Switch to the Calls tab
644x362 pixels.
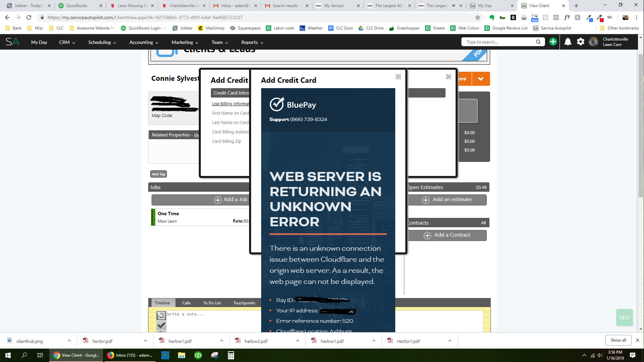coord(186,303)
